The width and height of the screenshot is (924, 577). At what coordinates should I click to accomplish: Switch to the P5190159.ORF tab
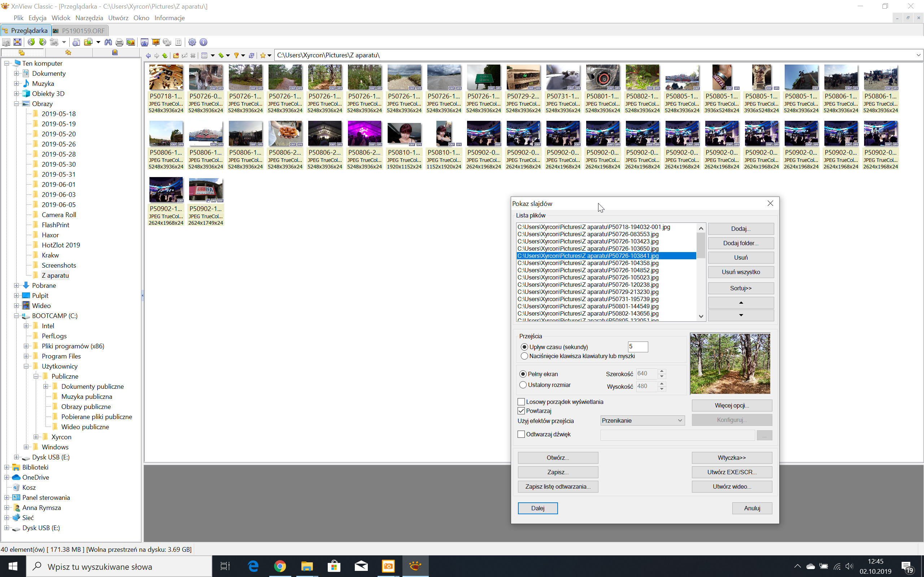[80, 31]
